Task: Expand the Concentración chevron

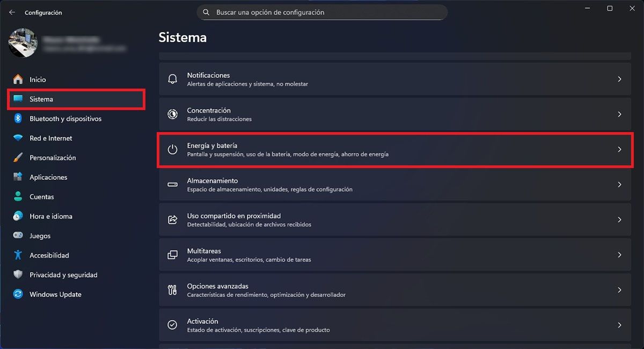Action: tap(619, 114)
